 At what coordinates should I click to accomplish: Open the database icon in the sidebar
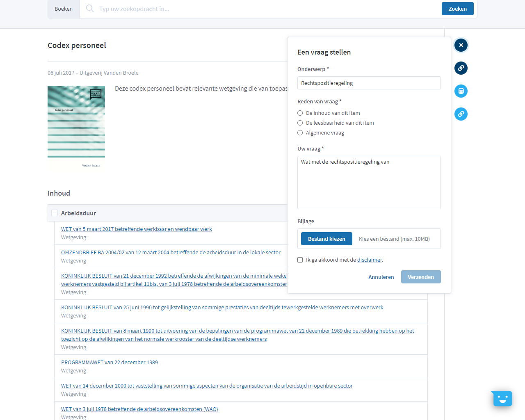pos(461,91)
